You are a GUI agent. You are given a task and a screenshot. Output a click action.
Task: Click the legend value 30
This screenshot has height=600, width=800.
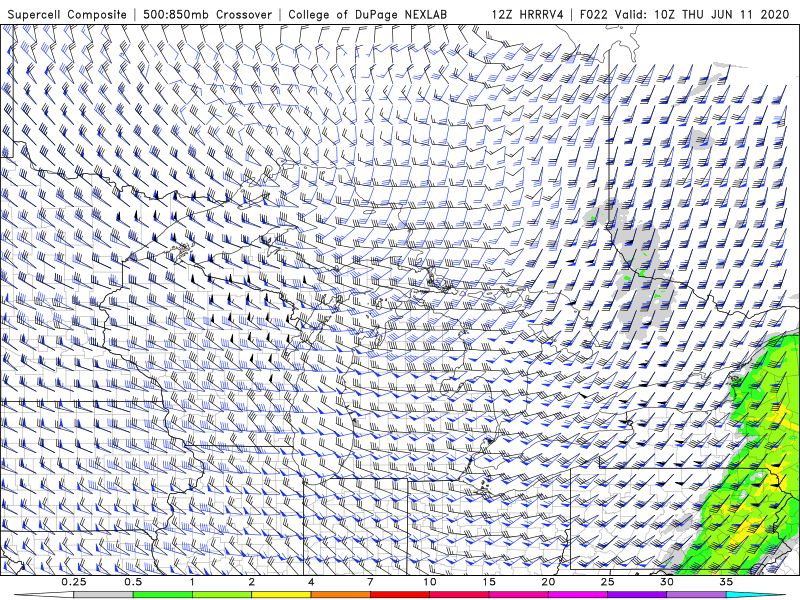(x=666, y=582)
